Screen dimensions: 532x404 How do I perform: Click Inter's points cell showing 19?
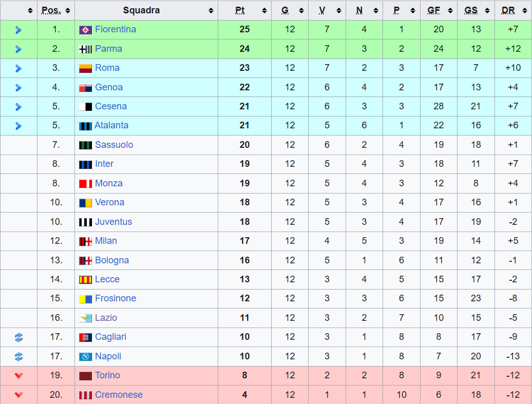click(244, 164)
